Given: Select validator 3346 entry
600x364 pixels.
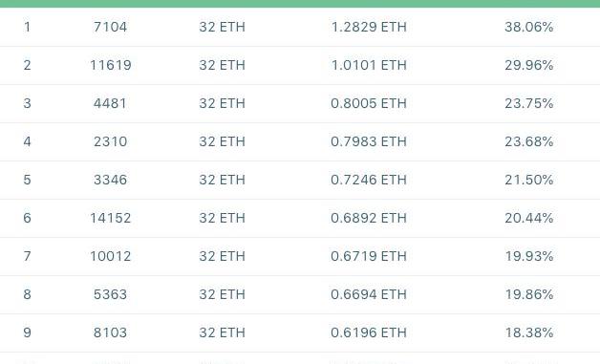Looking at the screenshot, I should (x=110, y=180).
